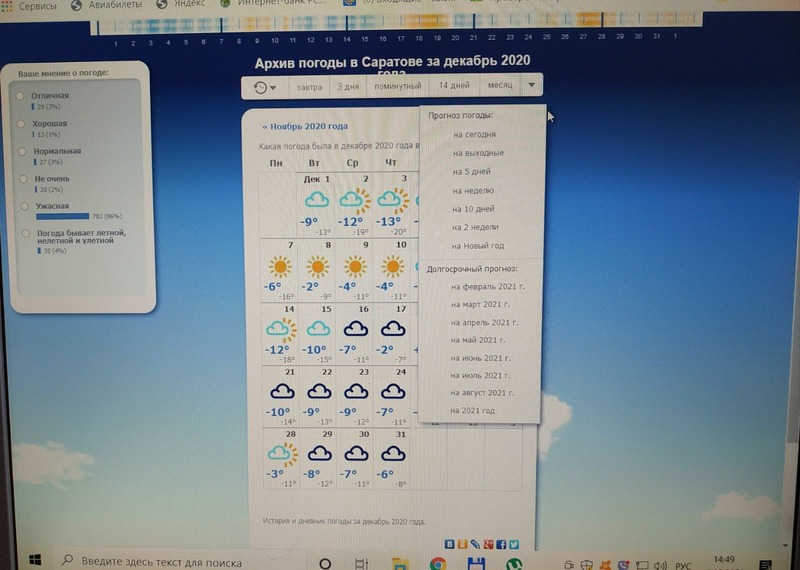Switch to поминутный forecast tab
Image resolution: width=800 pixels, height=570 pixels.
[x=398, y=86]
